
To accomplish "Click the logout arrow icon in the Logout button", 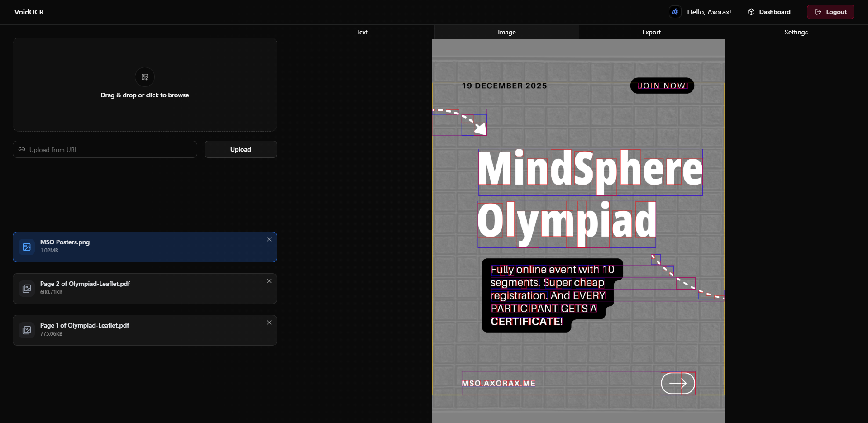I will 818,12.
